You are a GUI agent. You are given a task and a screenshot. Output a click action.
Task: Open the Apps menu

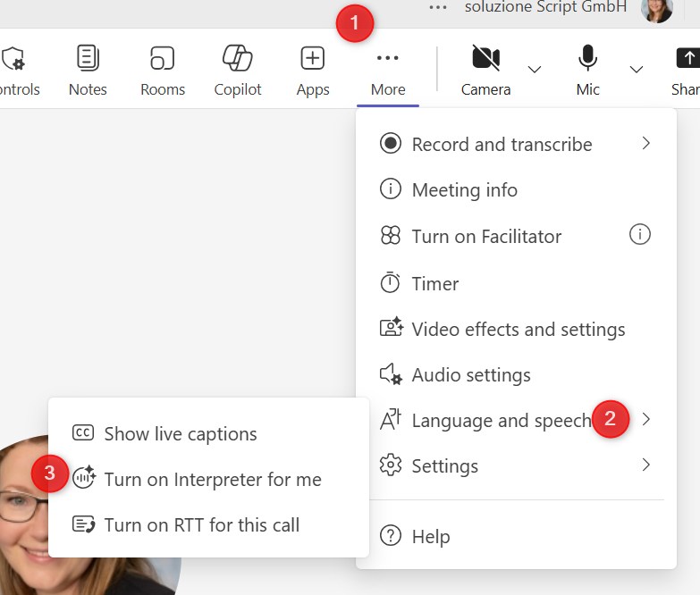[x=313, y=70]
